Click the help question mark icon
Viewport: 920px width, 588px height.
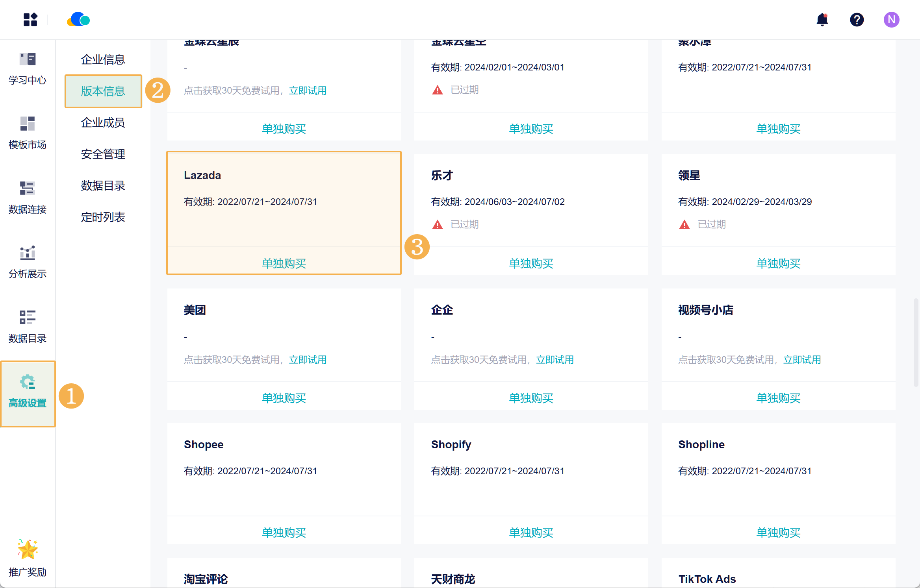click(857, 20)
